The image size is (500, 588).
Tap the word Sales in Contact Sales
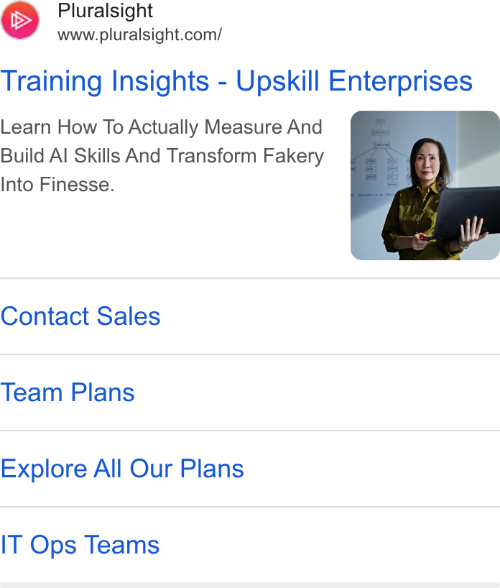[129, 316]
